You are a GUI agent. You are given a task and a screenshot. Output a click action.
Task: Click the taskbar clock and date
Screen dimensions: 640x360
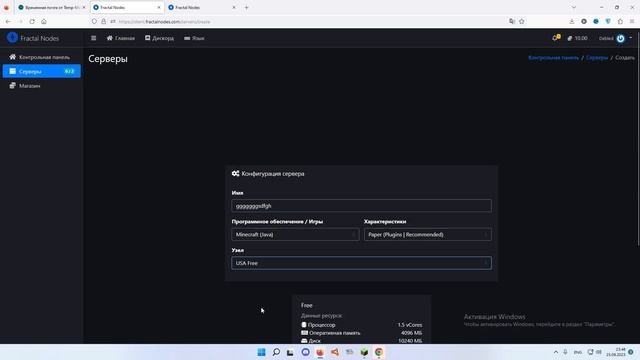coord(616,352)
